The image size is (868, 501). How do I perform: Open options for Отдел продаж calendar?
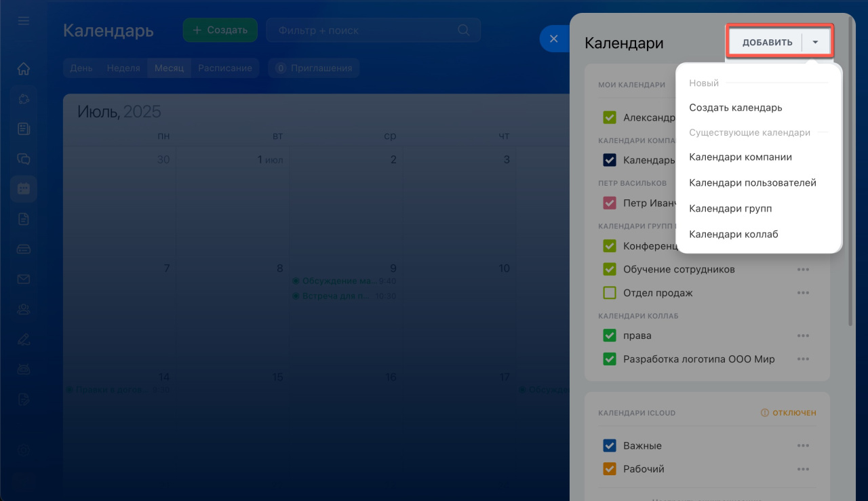[803, 293]
